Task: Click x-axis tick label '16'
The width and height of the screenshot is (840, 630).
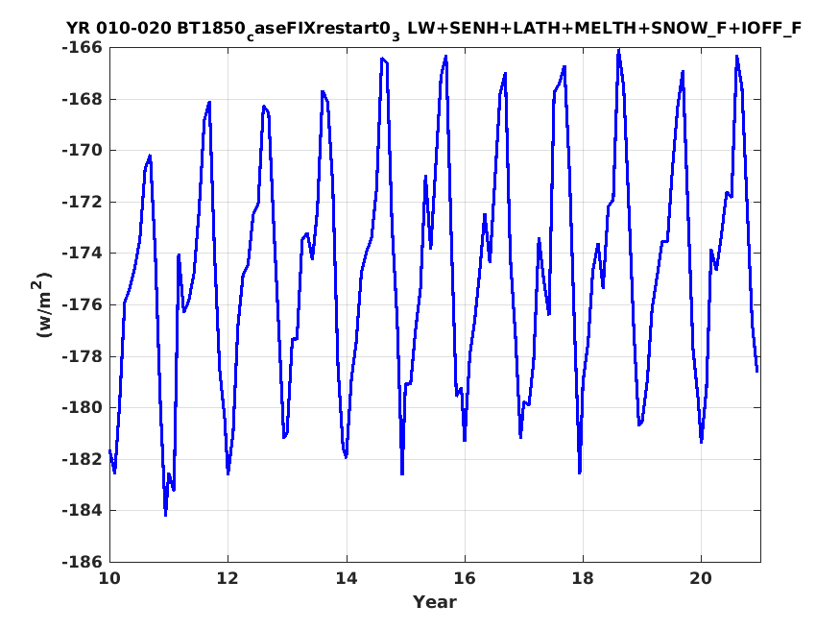Action: click(465, 578)
